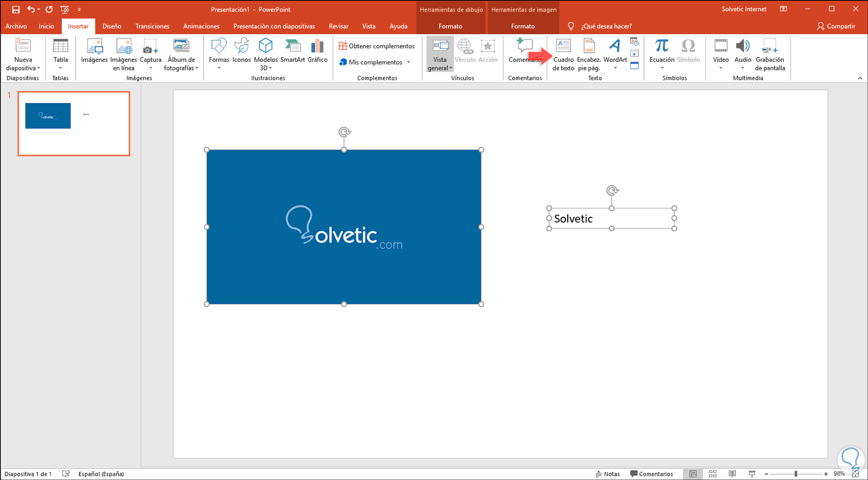Insert a Cuadro de texto
This screenshot has width=868, height=480.
pyautogui.click(x=563, y=54)
